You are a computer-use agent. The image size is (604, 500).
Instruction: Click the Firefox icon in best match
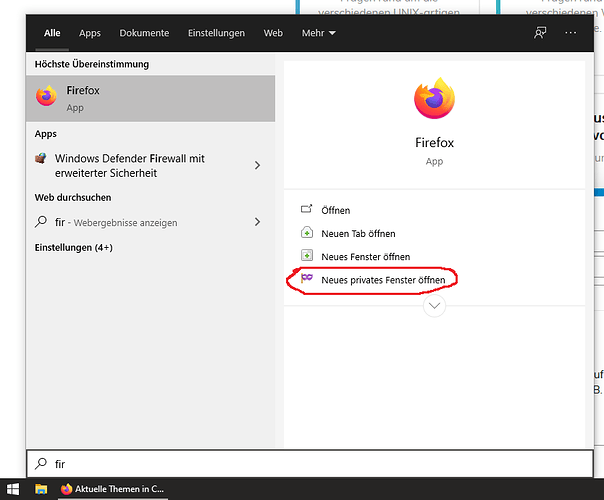point(46,96)
